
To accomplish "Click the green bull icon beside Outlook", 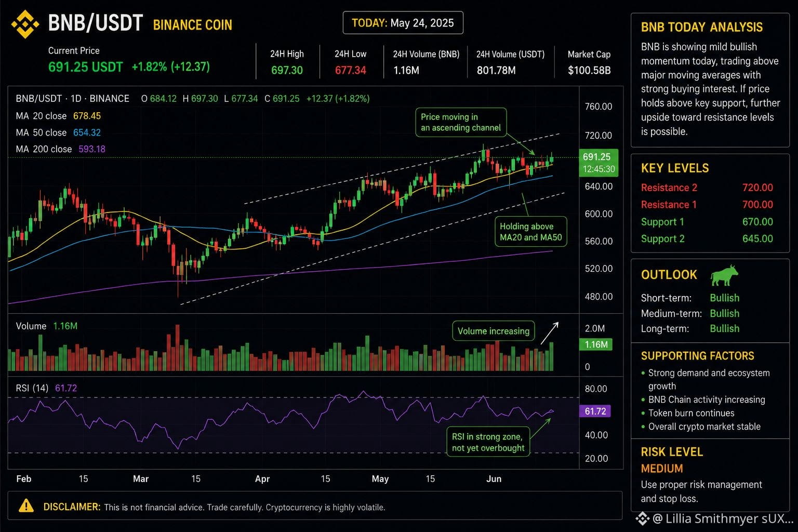I will [724, 275].
